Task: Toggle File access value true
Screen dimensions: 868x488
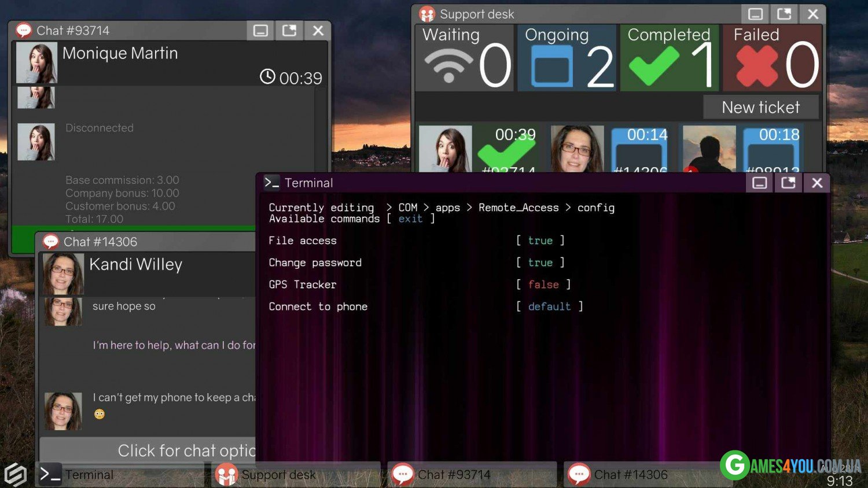Action: coord(540,241)
